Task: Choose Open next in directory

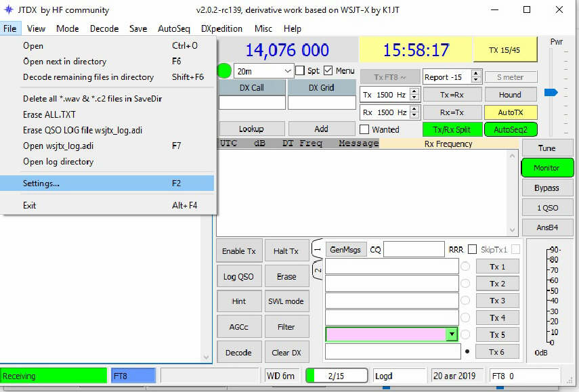Action: pyautogui.click(x=107, y=62)
